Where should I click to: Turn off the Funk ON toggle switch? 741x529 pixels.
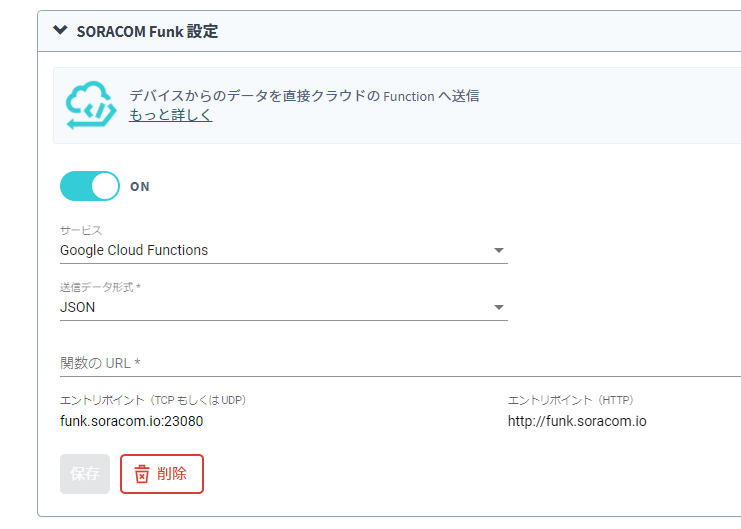89,186
